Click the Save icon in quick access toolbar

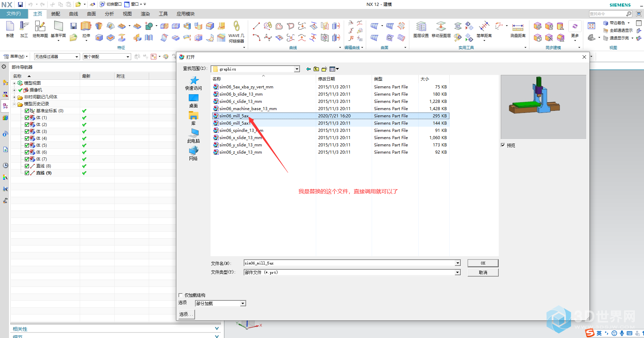20,4
